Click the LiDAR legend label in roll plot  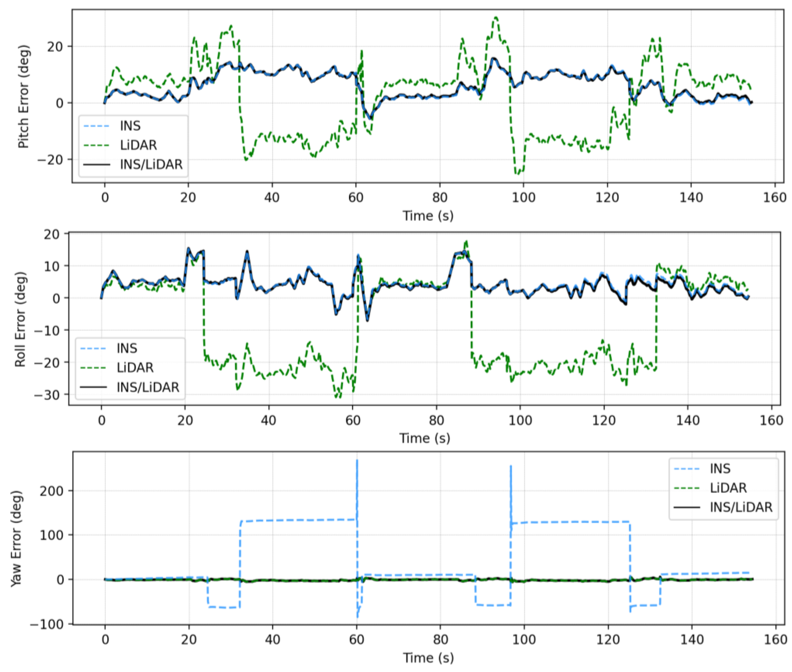pos(135,368)
